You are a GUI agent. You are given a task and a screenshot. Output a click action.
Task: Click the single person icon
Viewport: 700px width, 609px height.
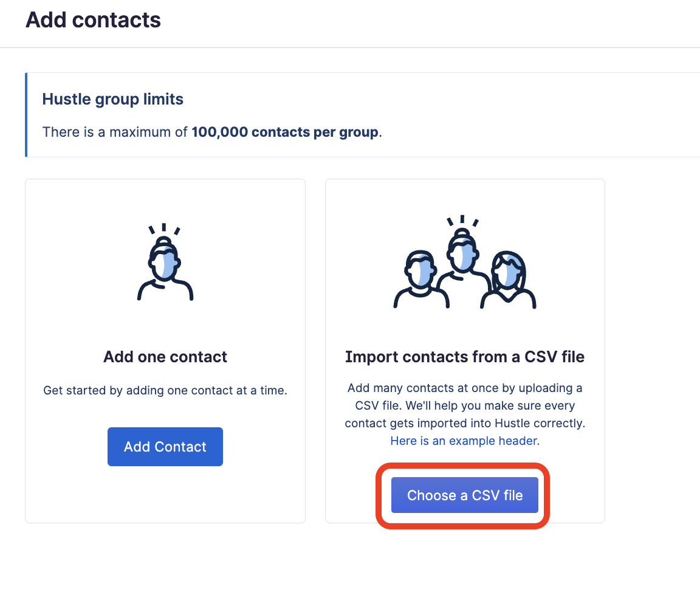(x=165, y=267)
